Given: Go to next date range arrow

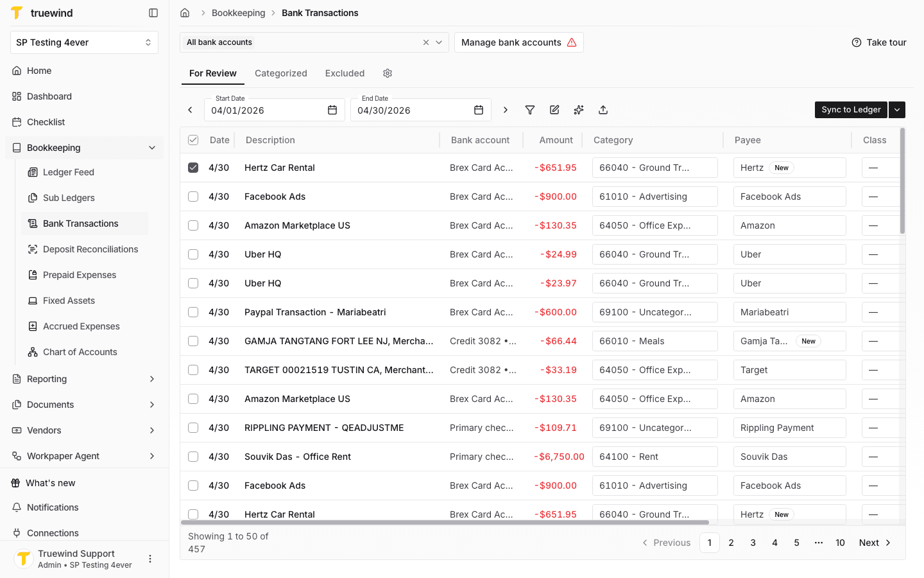Looking at the screenshot, I should (506, 110).
